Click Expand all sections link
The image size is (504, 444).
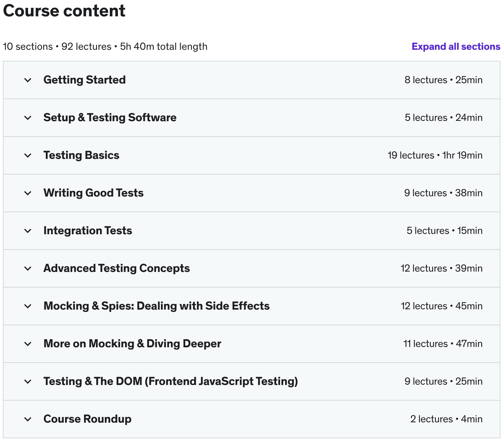[456, 47]
